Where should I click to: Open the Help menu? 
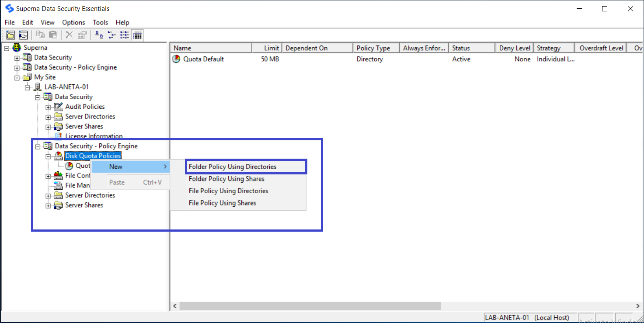[x=122, y=22]
